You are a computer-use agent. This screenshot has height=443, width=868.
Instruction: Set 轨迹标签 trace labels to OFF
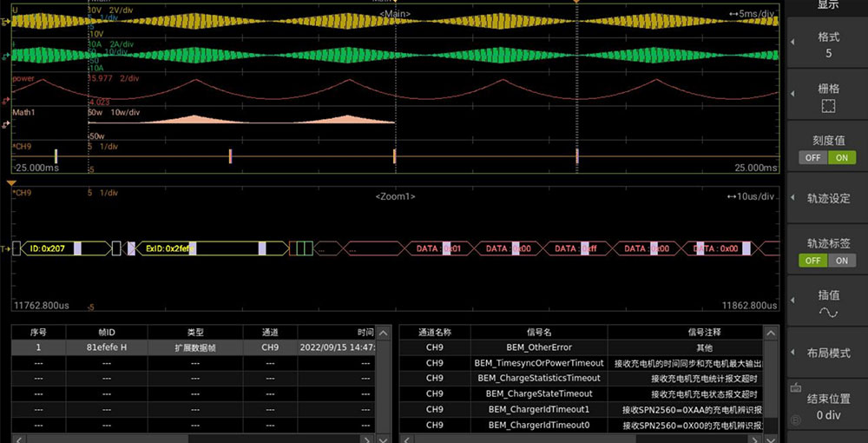813,261
